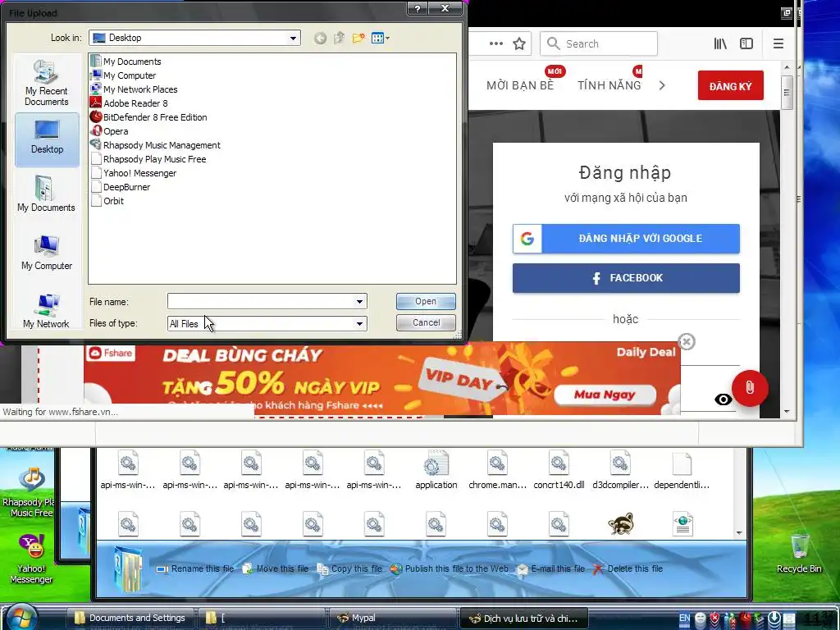840x630 pixels.
Task: Click the FACEBOOK login button
Action: click(x=626, y=278)
